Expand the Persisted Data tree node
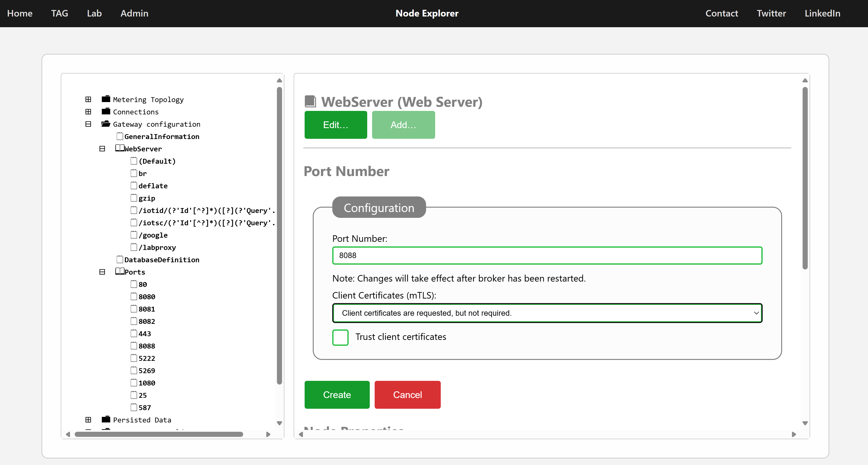868x465 pixels. (x=88, y=419)
